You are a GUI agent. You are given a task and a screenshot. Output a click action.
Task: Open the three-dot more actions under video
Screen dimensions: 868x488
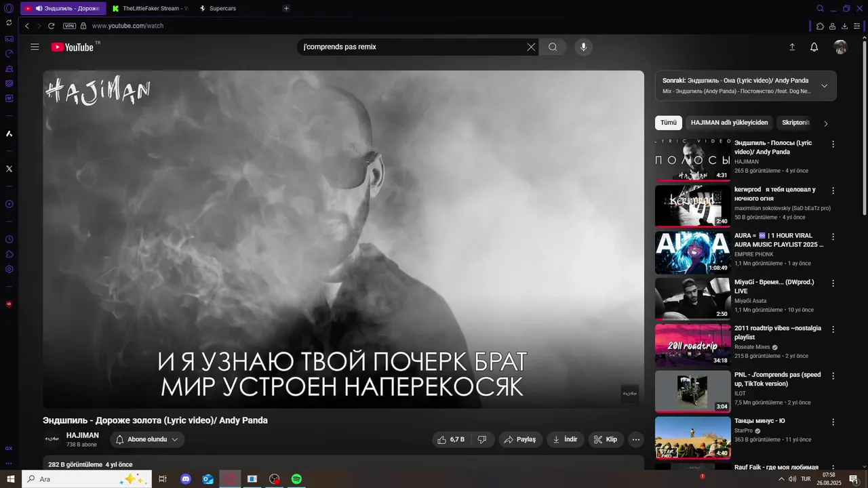[636, 439]
